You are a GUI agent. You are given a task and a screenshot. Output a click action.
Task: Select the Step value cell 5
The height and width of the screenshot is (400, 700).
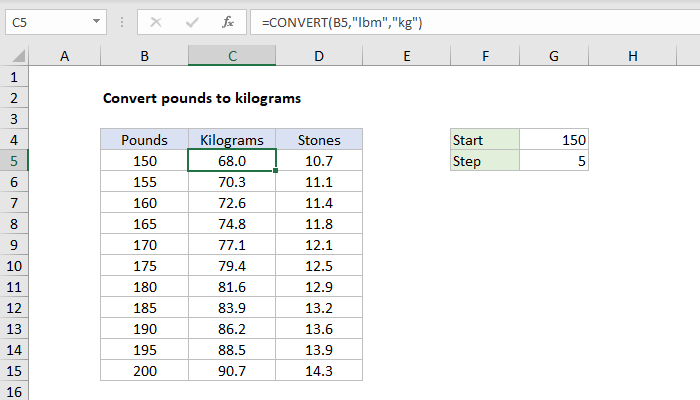click(x=553, y=160)
